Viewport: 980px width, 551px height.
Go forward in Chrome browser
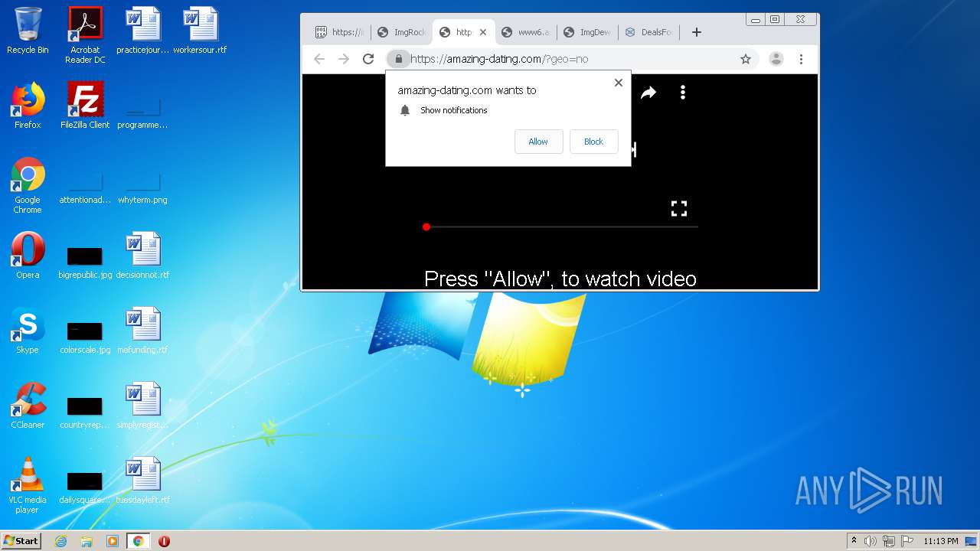point(344,59)
